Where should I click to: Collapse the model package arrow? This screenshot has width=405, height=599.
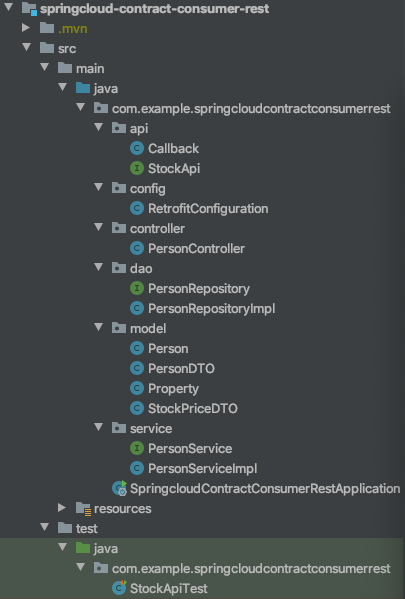(99, 327)
